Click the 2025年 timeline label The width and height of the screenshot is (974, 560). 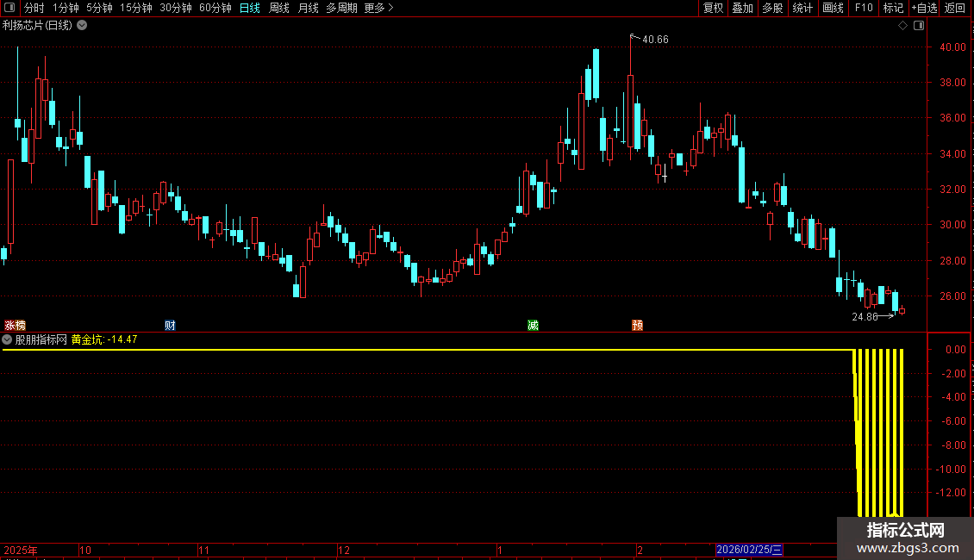[21, 550]
